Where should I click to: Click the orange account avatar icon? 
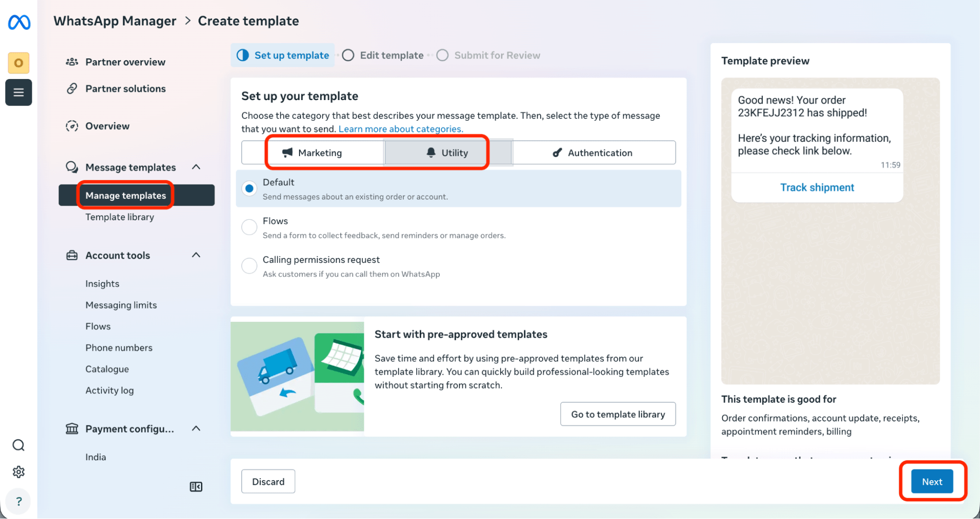19,63
